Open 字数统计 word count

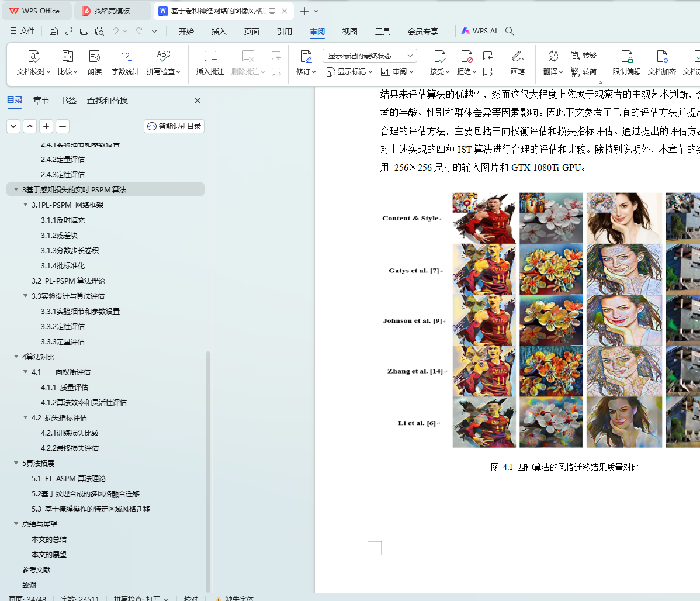point(126,63)
